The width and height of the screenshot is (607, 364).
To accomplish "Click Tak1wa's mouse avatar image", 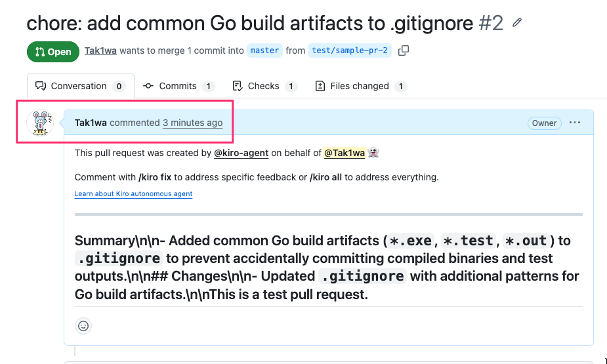I will 40,123.
